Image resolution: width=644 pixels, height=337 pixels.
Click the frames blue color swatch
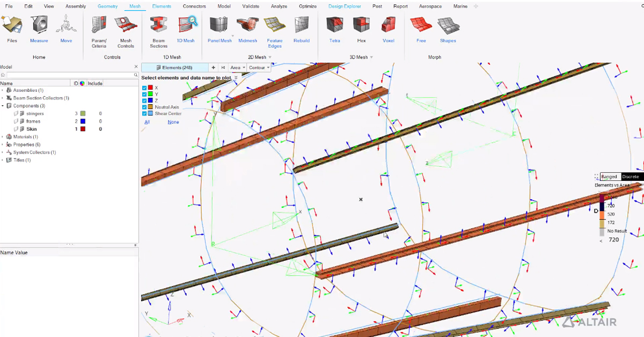[83, 121]
